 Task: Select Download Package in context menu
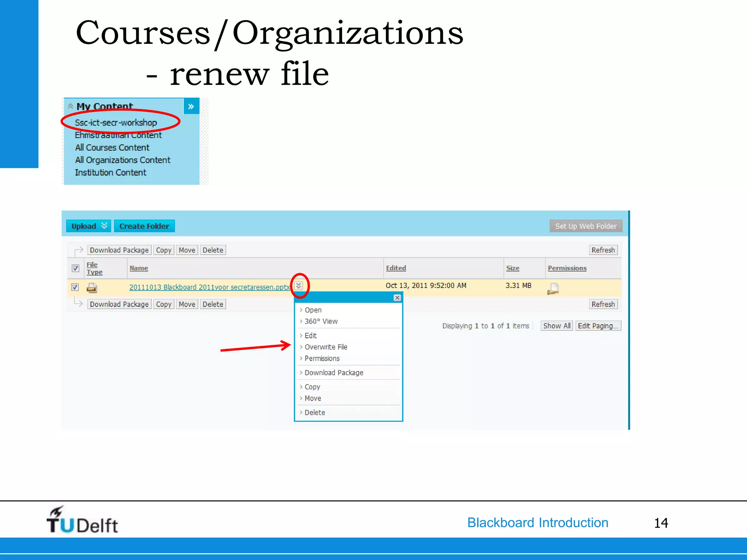[334, 373]
